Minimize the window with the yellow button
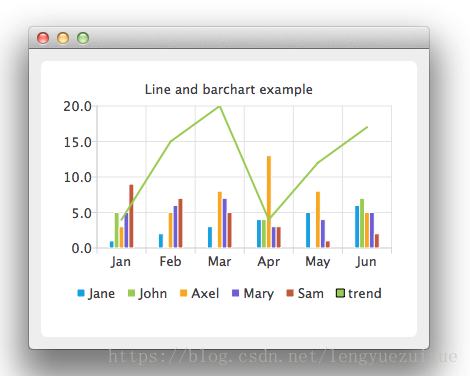 63,38
